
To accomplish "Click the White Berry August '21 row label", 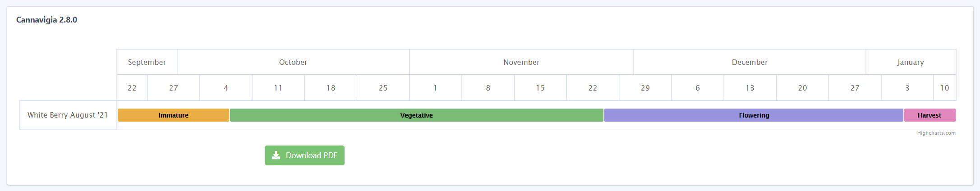I will pos(68,115).
